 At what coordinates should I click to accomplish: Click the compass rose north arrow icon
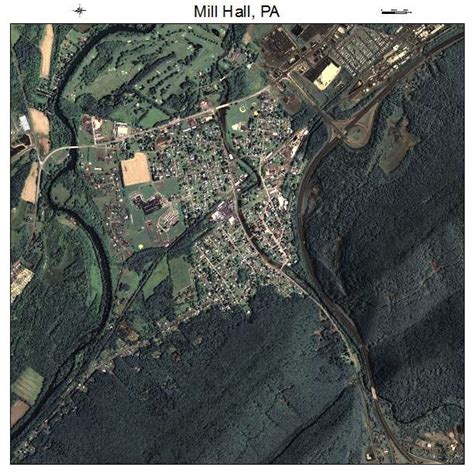(79, 11)
